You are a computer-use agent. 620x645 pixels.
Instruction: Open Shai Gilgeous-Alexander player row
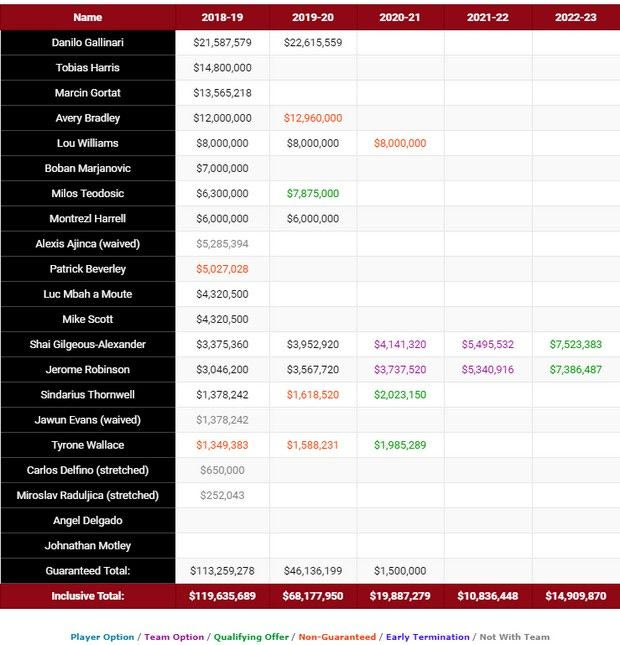(88, 345)
